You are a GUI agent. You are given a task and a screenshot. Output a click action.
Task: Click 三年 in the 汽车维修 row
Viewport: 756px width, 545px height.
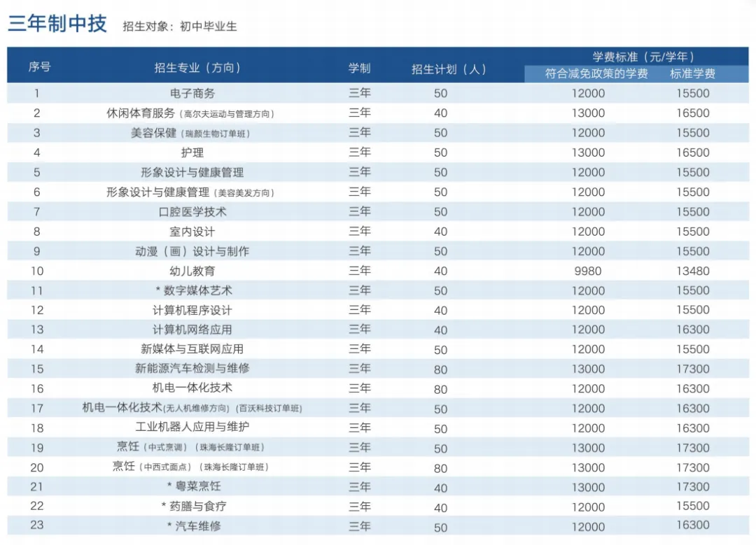pyautogui.click(x=360, y=526)
